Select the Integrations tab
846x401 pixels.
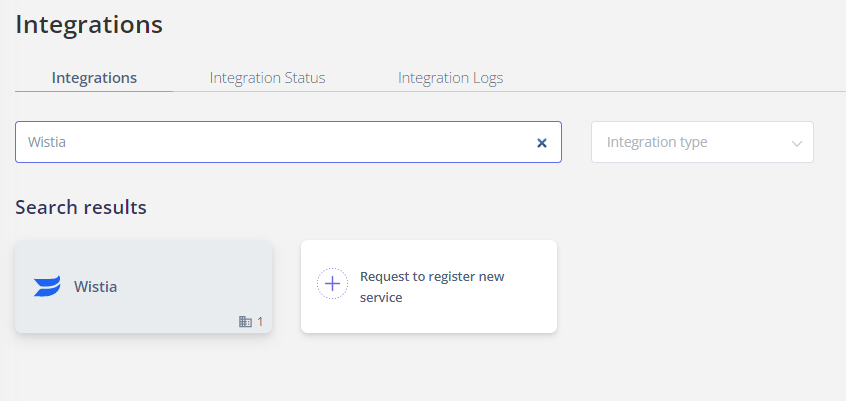pos(94,78)
